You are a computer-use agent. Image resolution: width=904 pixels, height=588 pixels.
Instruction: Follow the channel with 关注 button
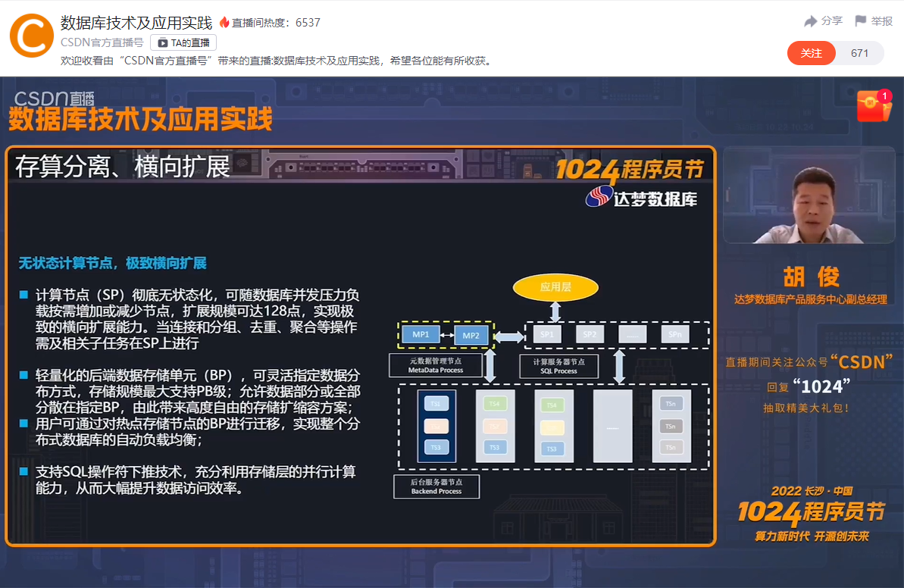pos(812,53)
